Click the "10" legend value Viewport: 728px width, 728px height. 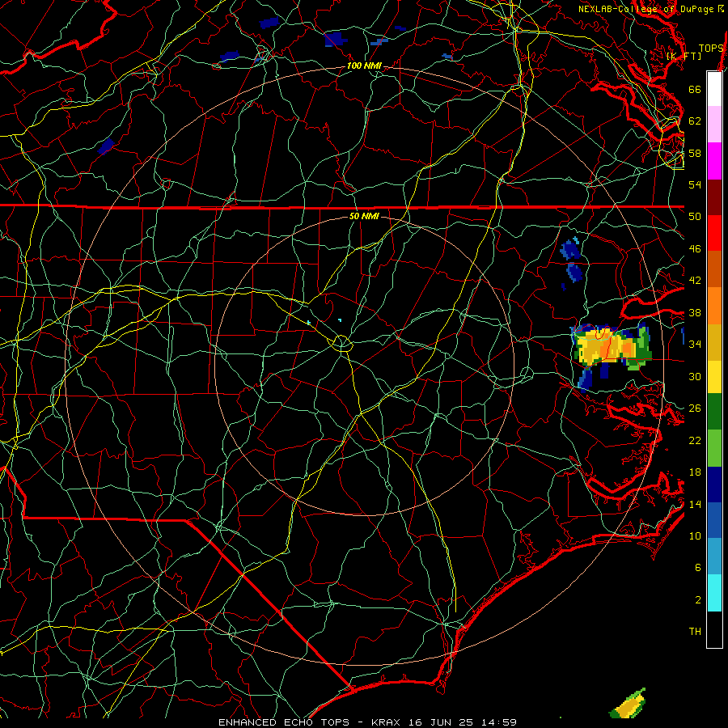[695, 535]
